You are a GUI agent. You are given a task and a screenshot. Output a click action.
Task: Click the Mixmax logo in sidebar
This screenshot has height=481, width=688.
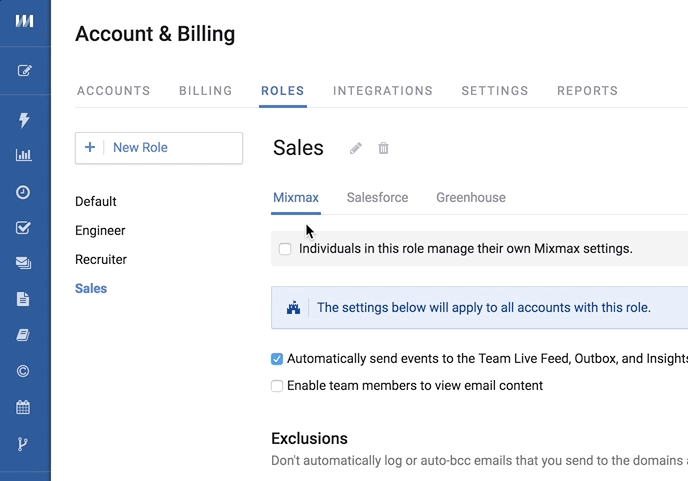pyautogui.click(x=24, y=21)
